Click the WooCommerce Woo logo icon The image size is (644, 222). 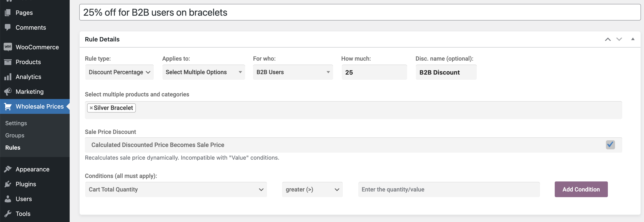tap(8, 47)
